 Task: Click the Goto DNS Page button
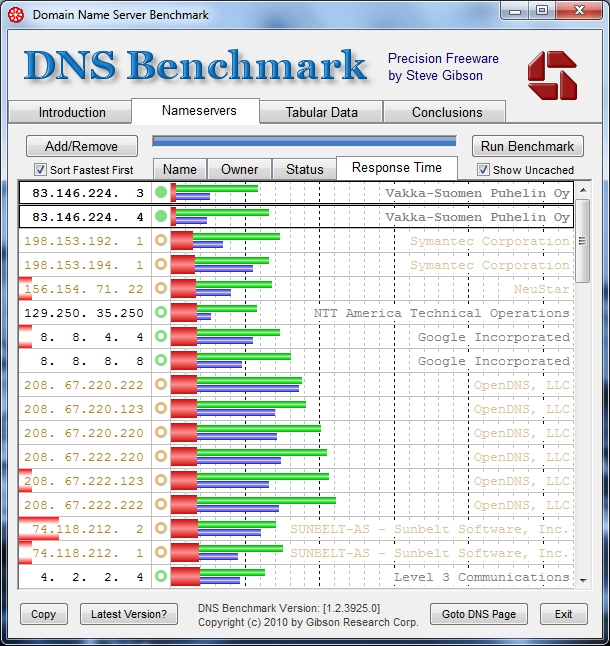coord(479,614)
